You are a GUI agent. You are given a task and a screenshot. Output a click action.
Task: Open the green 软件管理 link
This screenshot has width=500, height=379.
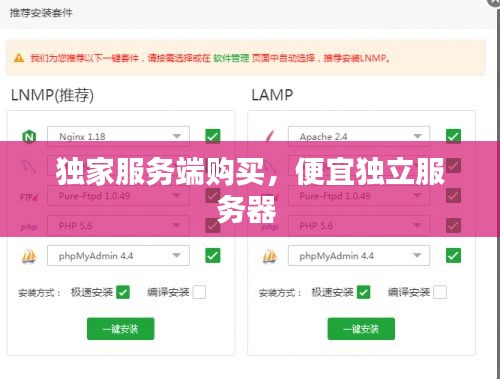231,58
